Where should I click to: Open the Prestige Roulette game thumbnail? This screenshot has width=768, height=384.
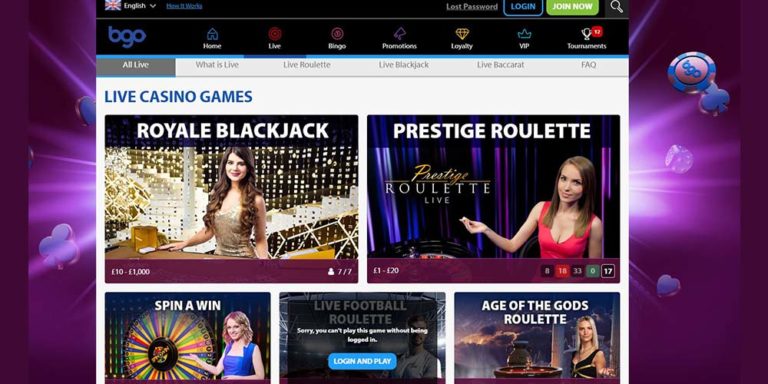click(x=493, y=199)
